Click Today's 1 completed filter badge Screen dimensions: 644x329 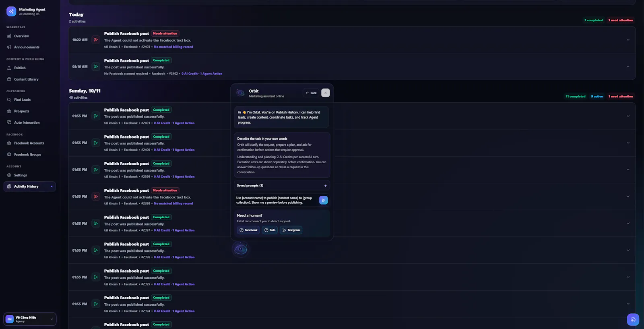593,20
